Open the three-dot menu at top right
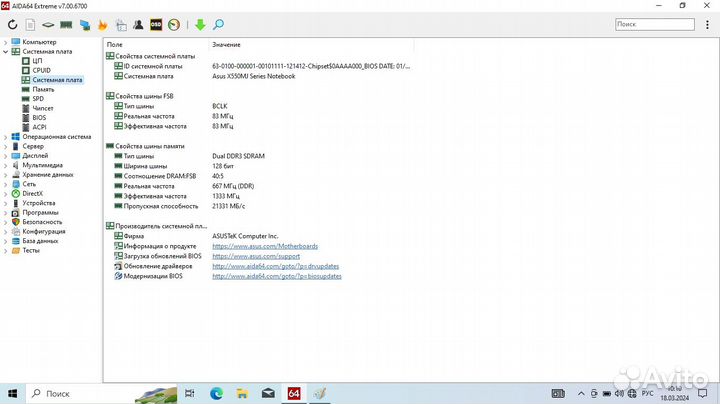Image resolution: width=720 pixels, height=404 pixels. (x=707, y=25)
